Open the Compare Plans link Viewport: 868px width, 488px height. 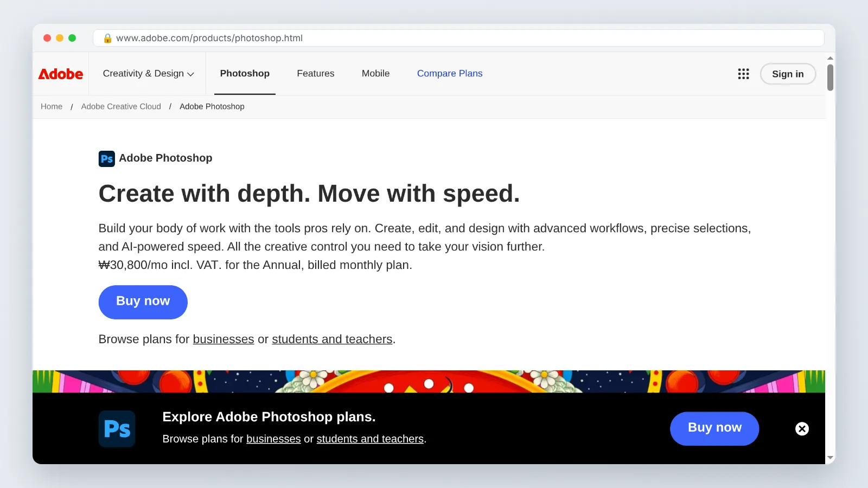tap(450, 74)
